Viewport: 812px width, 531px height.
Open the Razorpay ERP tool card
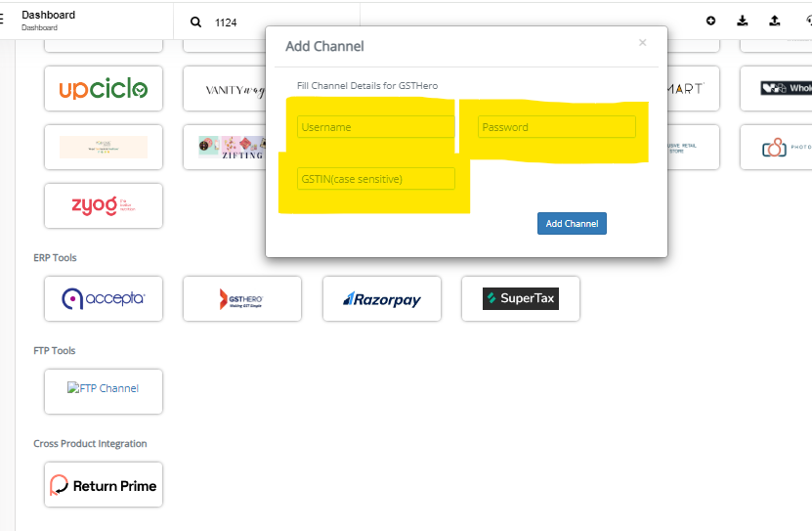[382, 299]
